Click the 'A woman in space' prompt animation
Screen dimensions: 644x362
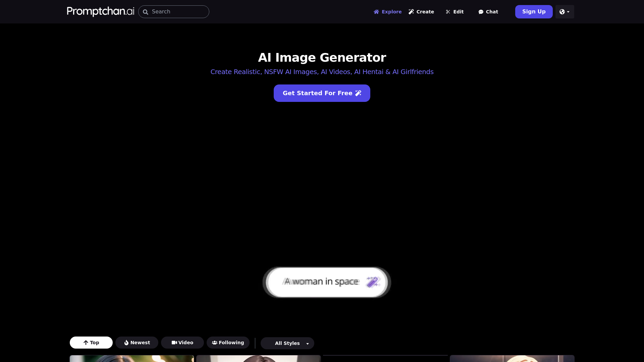pyautogui.click(x=327, y=282)
